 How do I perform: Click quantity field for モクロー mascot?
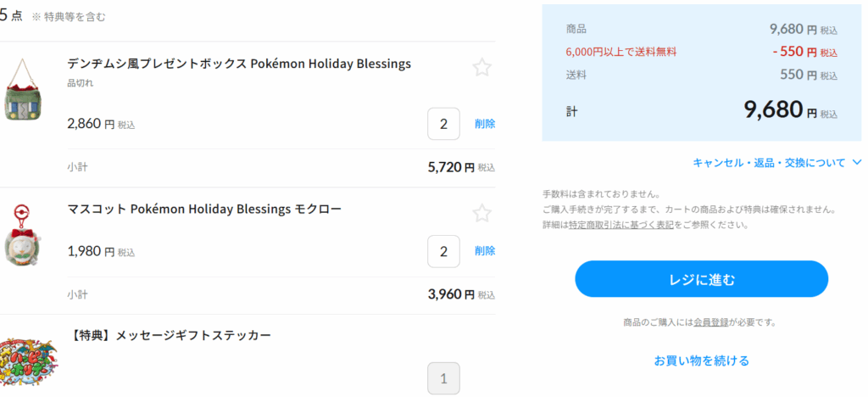443,251
